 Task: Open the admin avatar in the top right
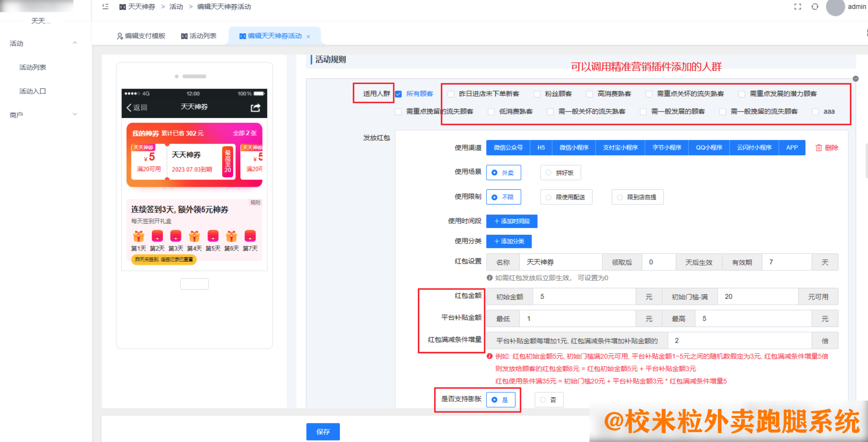pyautogui.click(x=835, y=8)
